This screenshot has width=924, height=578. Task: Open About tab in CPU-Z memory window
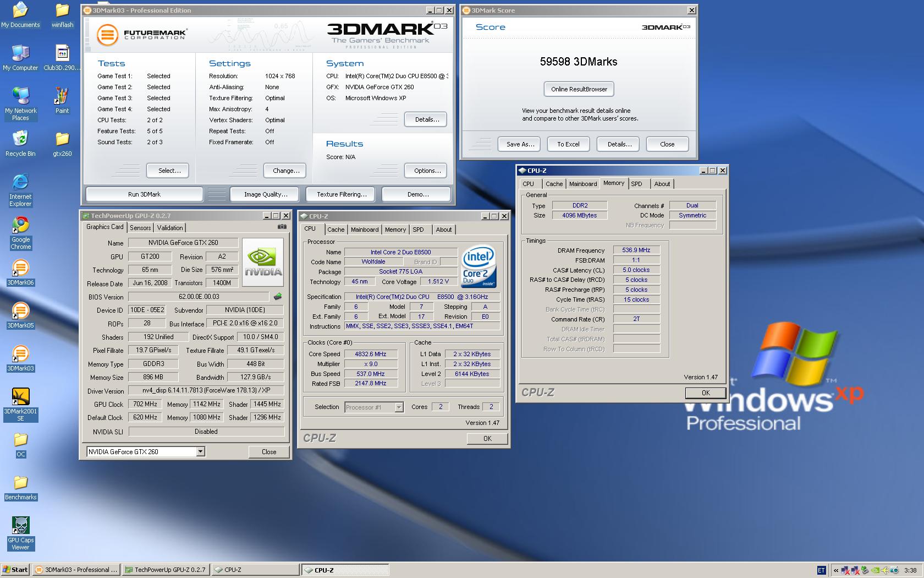click(x=662, y=184)
